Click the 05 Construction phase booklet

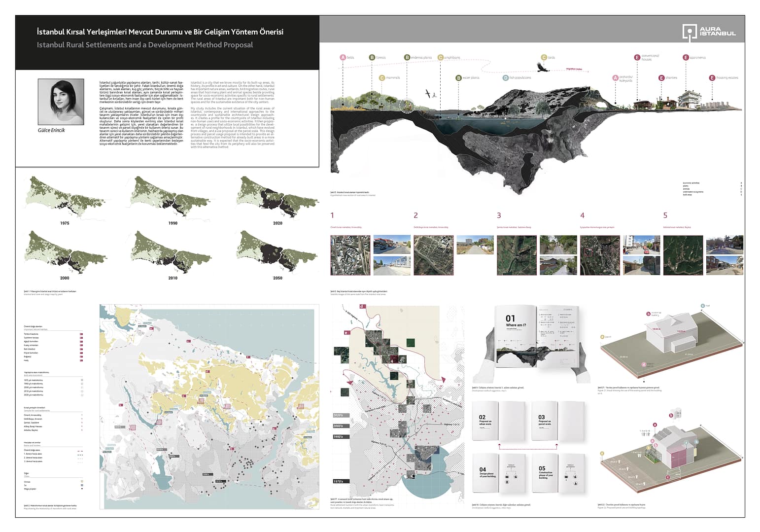click(558, 472)
